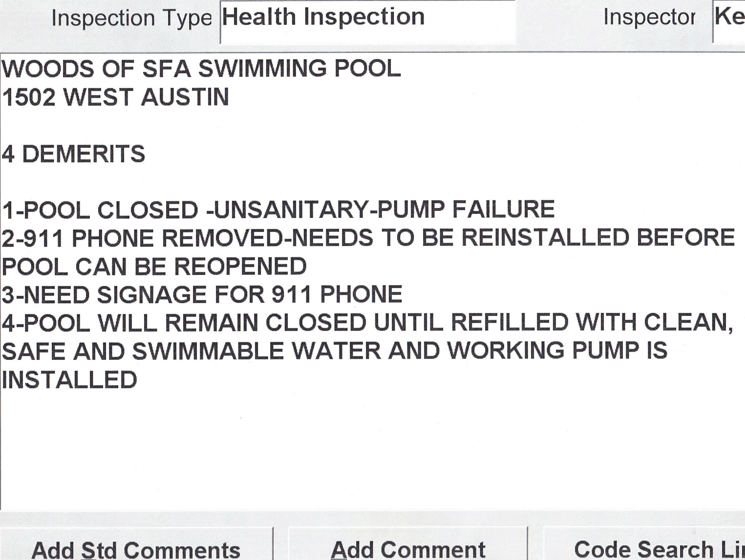The width and height of the screenshot is (745, 560).
Task: Click the 3-NEED SIGNAGE FOR 911 PHONE line
Action: pos(202,295)
